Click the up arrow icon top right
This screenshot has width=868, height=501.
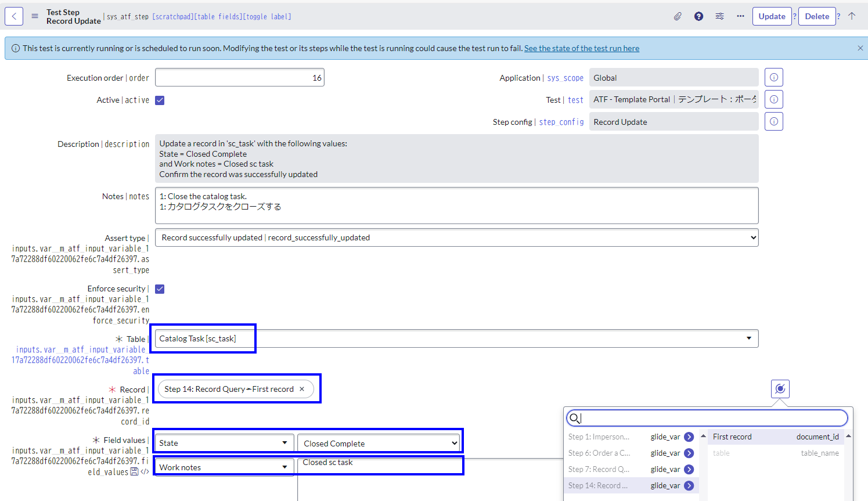[x=852, y=16]
